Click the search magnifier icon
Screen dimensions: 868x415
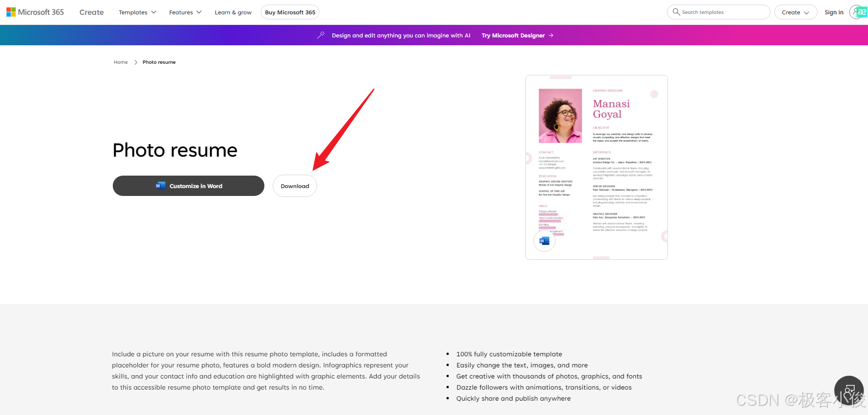pyautogui.click(x=676, y=12)
